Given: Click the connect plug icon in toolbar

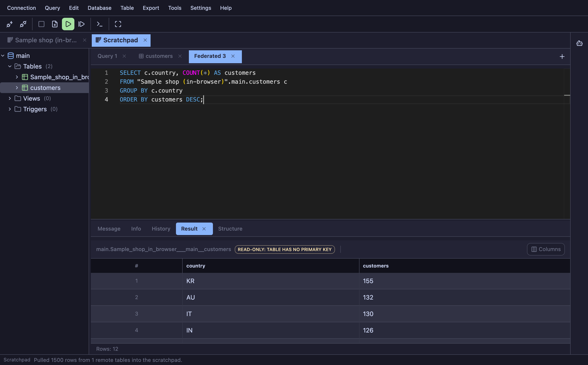Looking at the screenshot, I should coord(10,24).
